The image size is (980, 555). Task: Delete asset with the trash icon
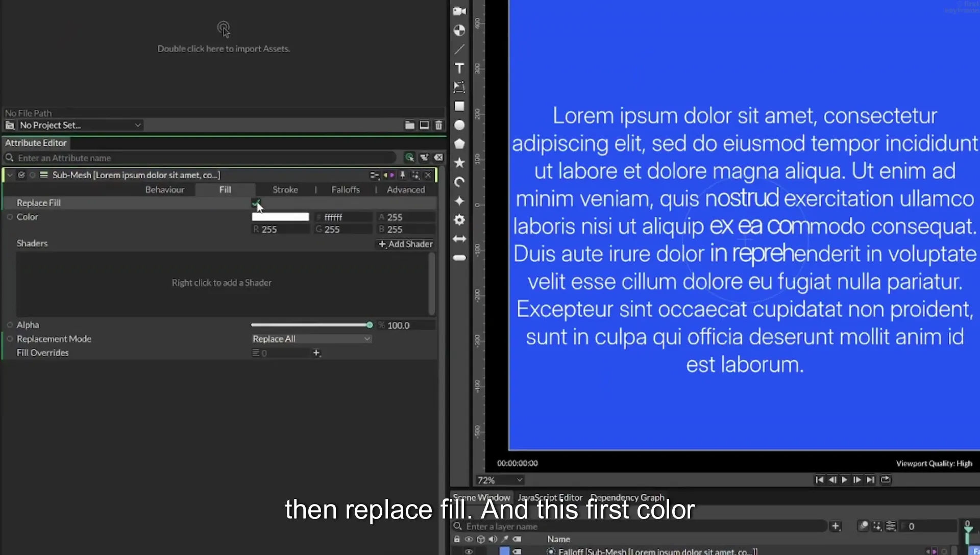tap(438, 125)
